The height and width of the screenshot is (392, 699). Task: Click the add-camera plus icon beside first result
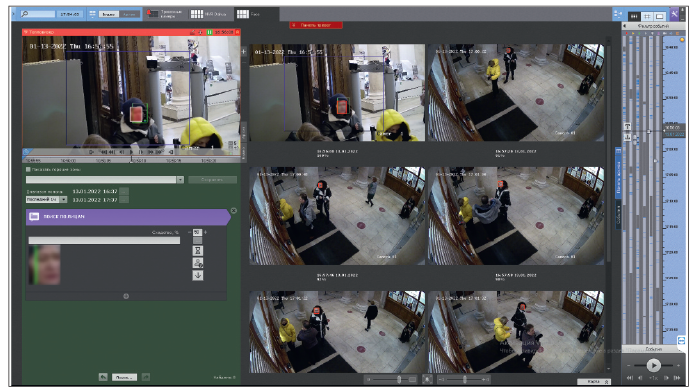point(244,52)
